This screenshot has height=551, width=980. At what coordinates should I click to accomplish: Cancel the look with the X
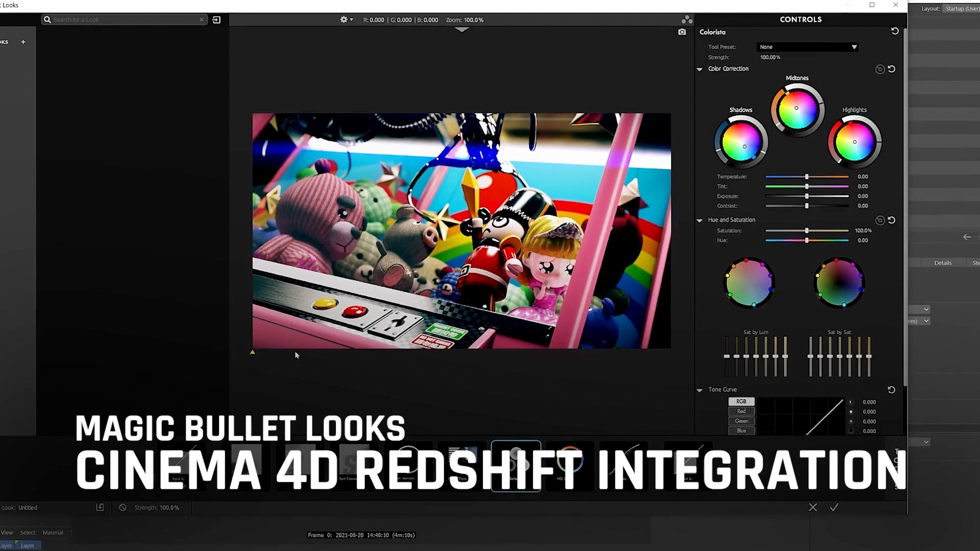(813, 507)
